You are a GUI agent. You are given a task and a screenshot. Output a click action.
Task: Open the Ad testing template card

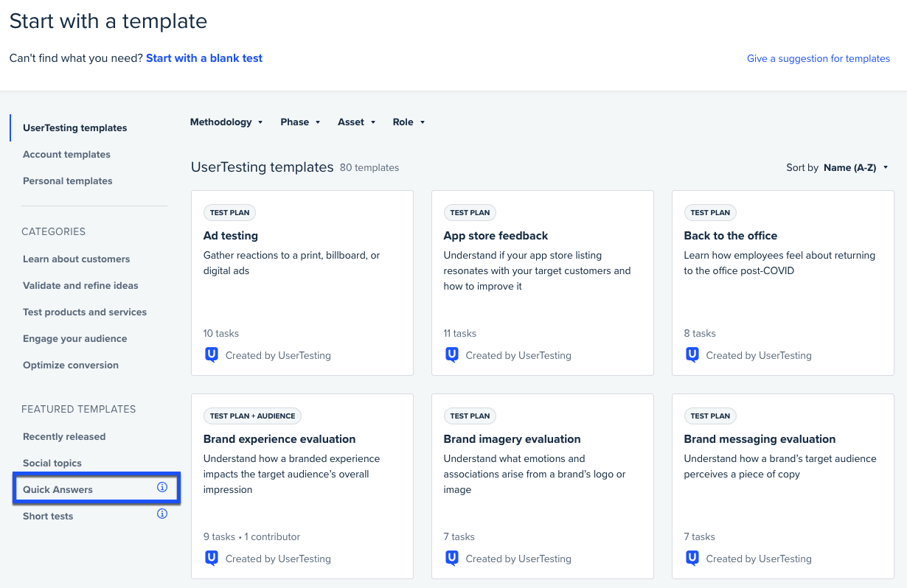[x=302, y=283]
